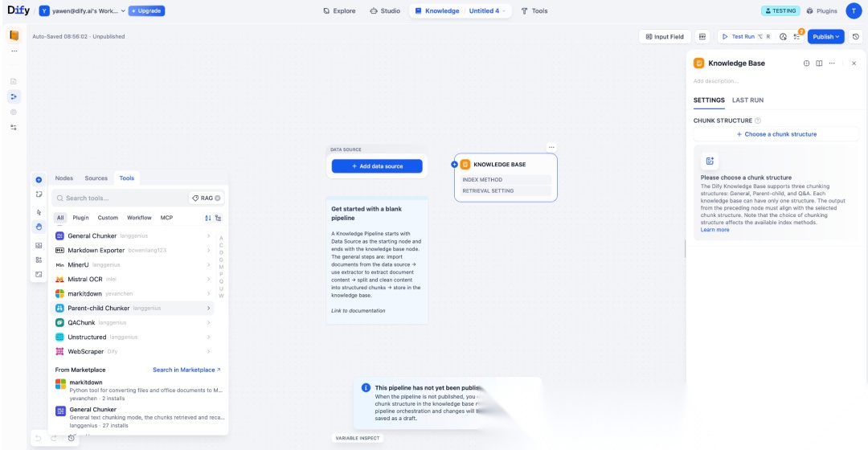Viewport: 868px width, 450px height.
Task: Click the chunk structure help question icon
Action: (x=758, y=120)
